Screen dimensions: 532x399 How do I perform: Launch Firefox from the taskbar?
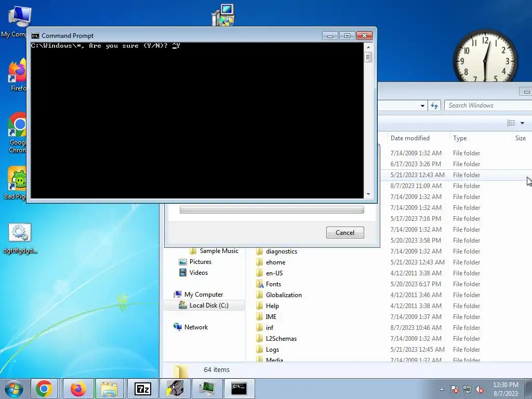click(x=78, y=389)
